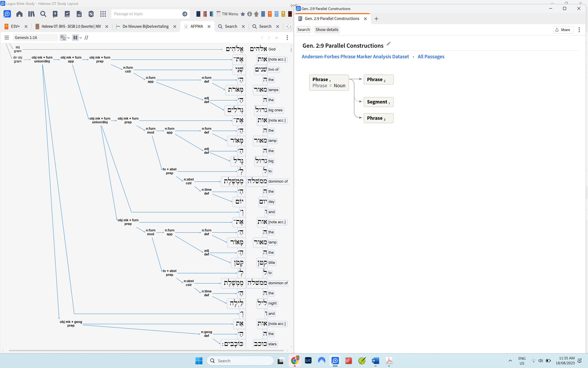
Task: Click the orange ESV shortcut book icon
Action: coord(270,14)
